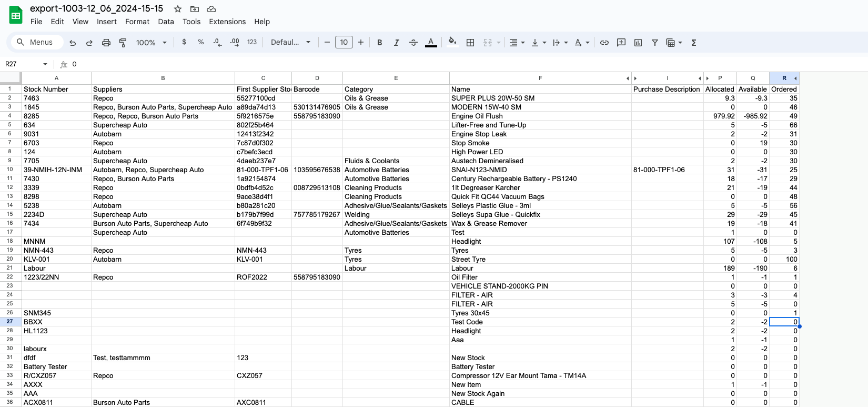Open the Insert menu

pos(107,22)
